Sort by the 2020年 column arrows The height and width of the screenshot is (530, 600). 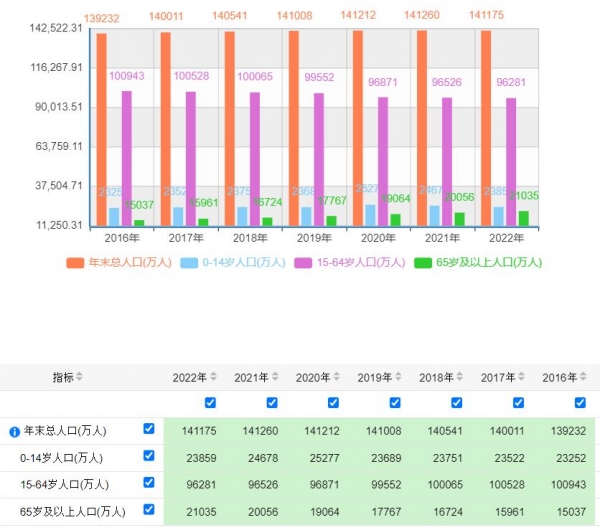(336, 377)
